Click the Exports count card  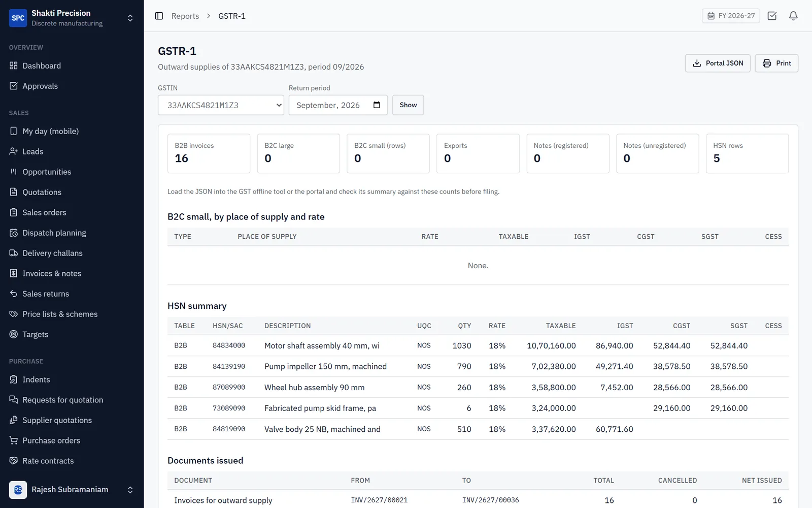(x=478, y=153)
